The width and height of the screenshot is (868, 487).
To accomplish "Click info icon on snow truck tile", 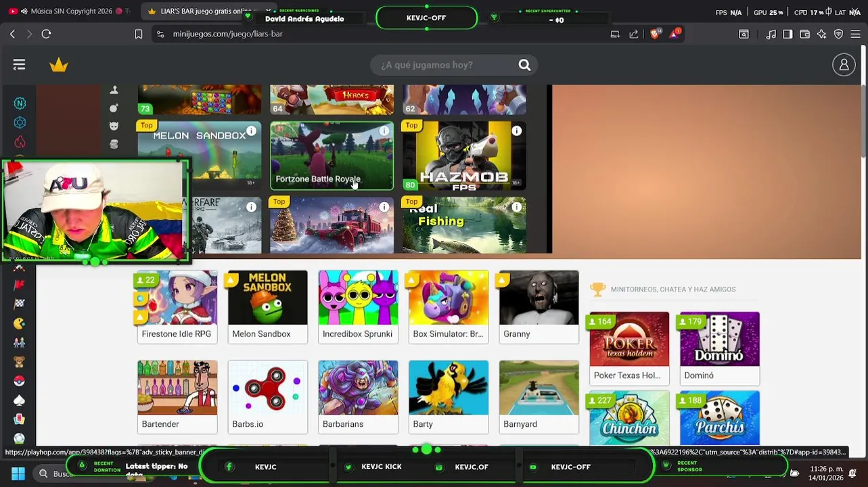I will (x=384, y=207).
